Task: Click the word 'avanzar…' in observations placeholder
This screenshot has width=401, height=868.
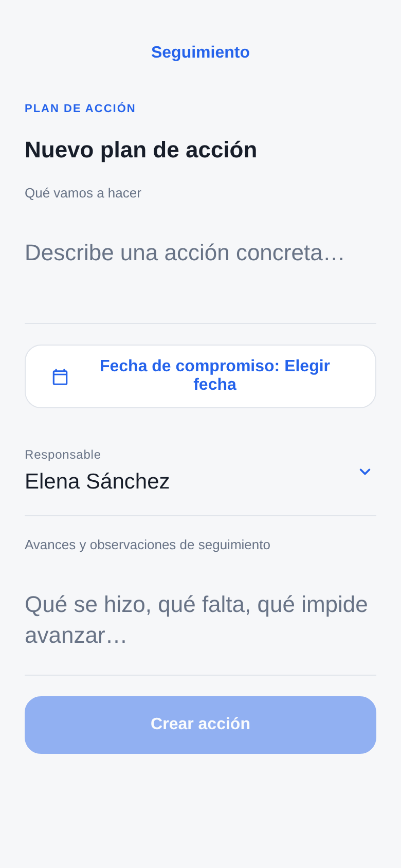Action: [76, 636]
